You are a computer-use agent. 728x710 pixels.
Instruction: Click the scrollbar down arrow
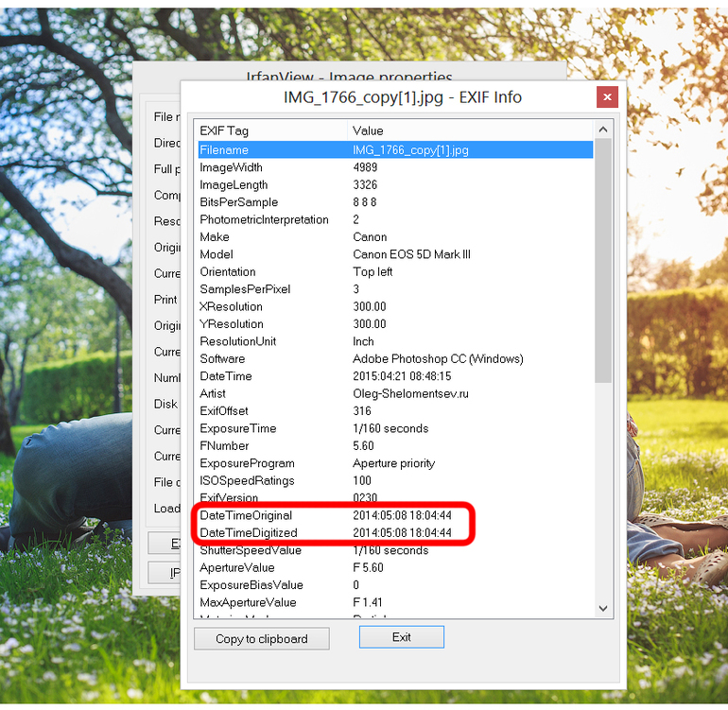pyautogui.click(x=603, y=608)
